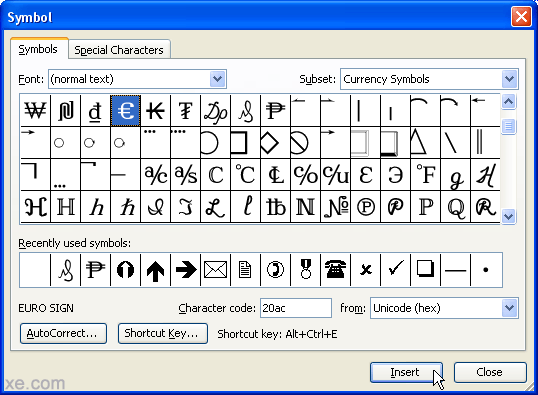Select the account-of (a/c) symbol
Screen dimensions: 538x395
[x=155, y=175]
